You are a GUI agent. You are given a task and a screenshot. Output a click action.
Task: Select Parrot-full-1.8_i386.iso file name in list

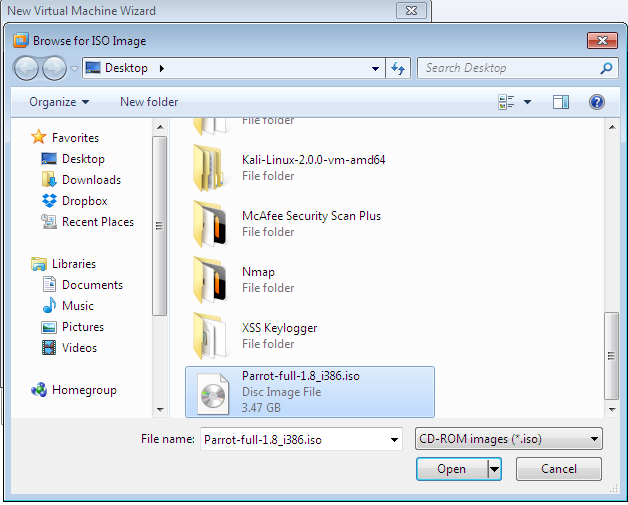click(301, 376)
